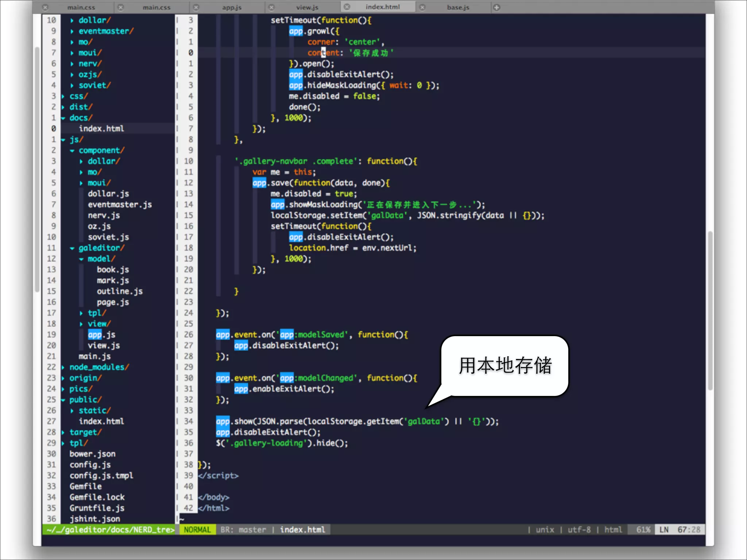Image resolution: width=747 pixels, height=560 pixels.
Task: Close the index.html tab via its close icon
Action: click(x=347, y=7)
